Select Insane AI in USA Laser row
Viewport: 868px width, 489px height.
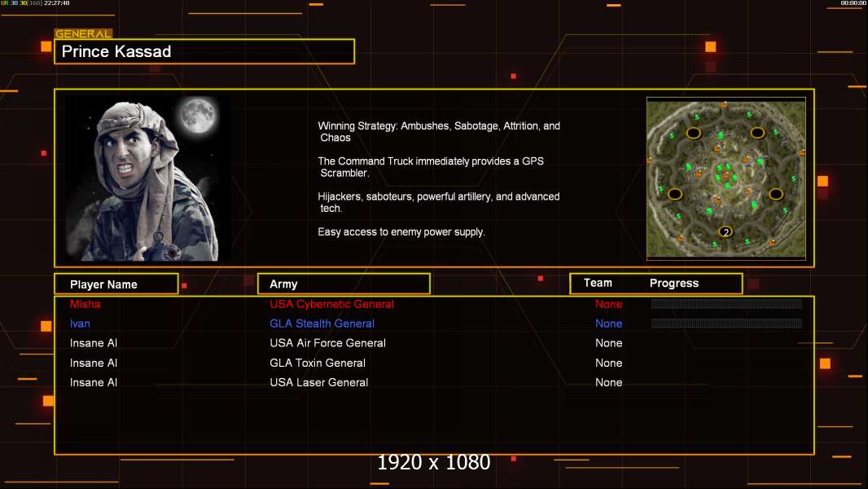pyautogui.click(x=94, y=382)
